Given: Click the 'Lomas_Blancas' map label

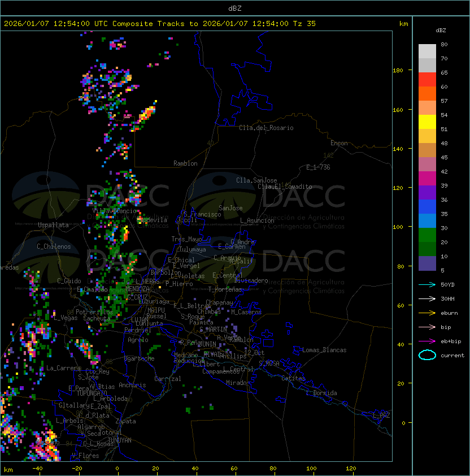Looking at the screenshot, I should pos(324,350).
